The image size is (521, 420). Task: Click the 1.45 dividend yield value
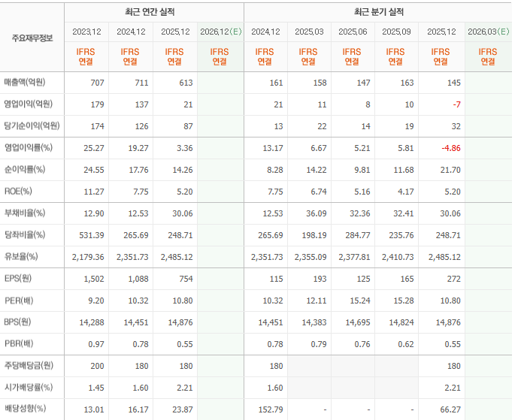click(x=96, y=388)
